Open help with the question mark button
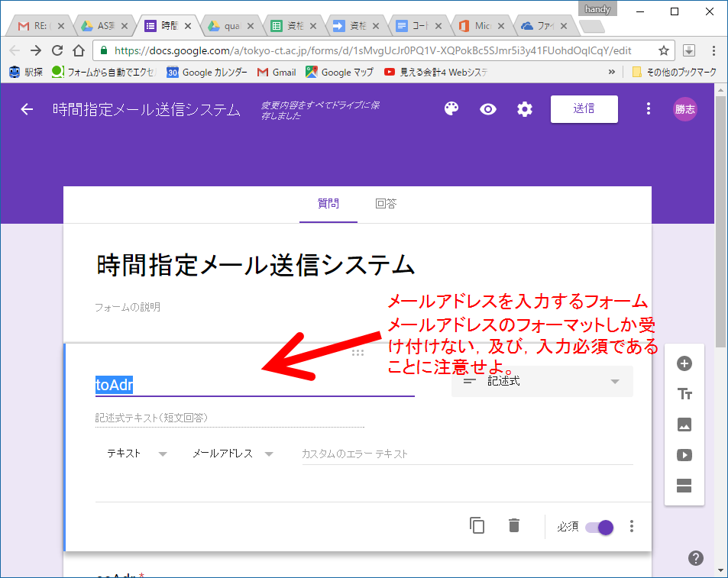This screenshot has width=728, height=578. pos(695,558)
